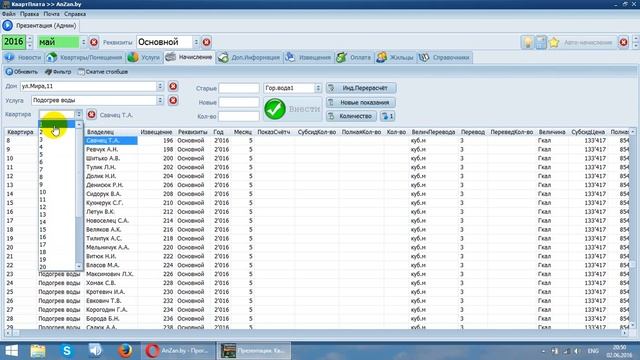Click the Фильтр toolbar item

[58, 71]
